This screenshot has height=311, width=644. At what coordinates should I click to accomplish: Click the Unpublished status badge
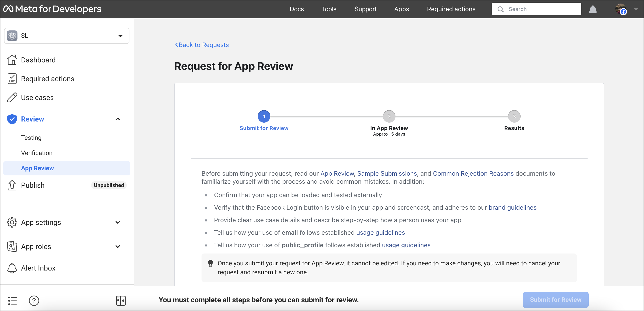pos(109,185)
